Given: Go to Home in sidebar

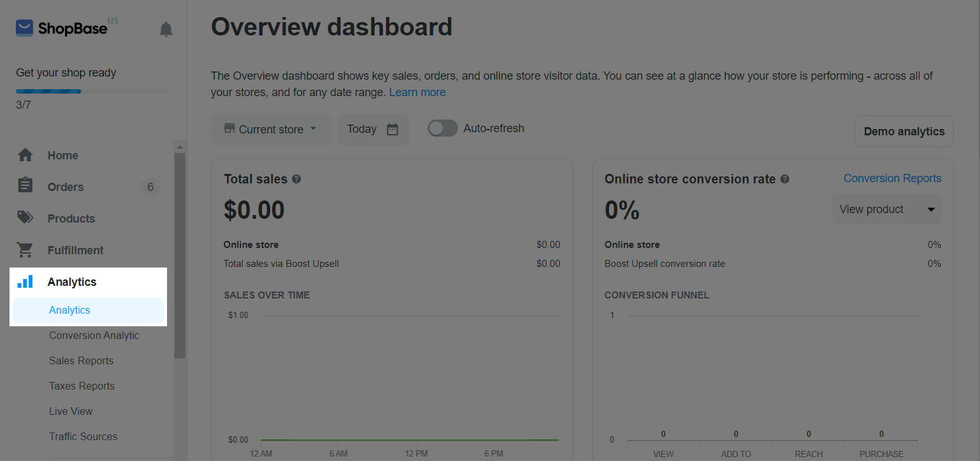Looking at the screenshot, I should click(63, 155).
